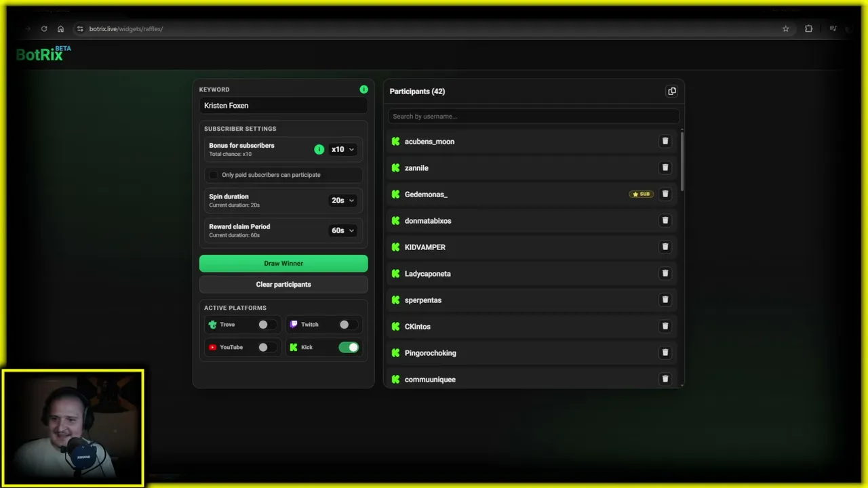Open site information beside the URL
The height and width of the screenshot is (488, 868).
click(80, 29)
